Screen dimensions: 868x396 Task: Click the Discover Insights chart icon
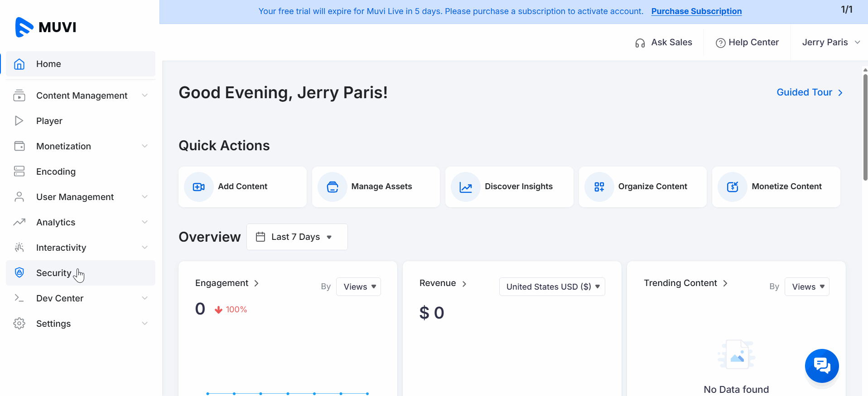(x=466, y=187)
